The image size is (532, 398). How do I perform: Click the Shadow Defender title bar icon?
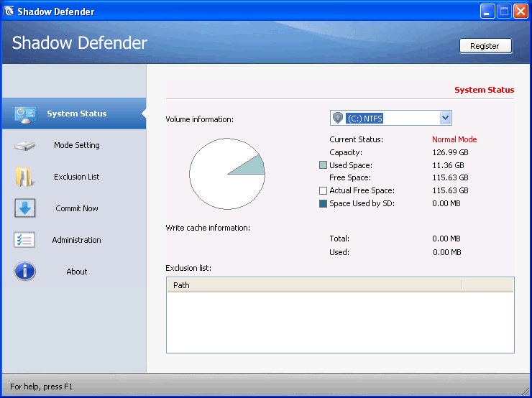[9, 11]
